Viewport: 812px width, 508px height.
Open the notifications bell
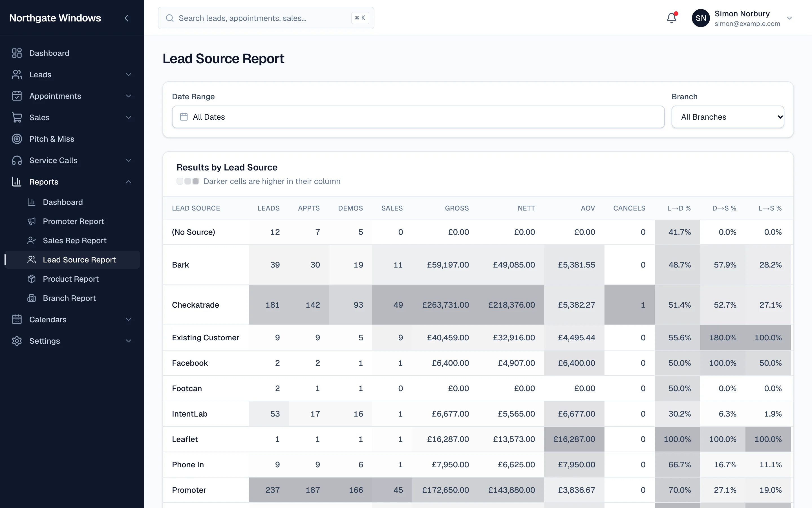[671, 18]
